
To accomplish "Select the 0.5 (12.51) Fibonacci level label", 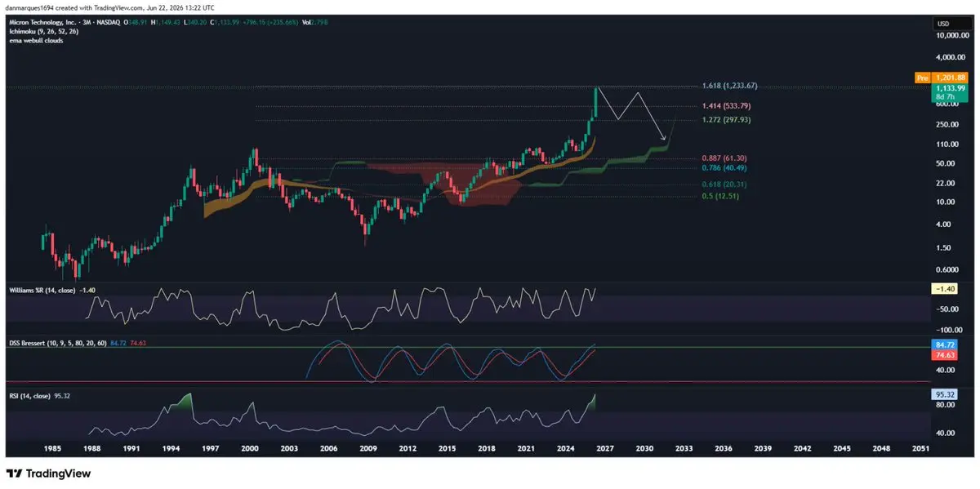I will (x=722, y=196).
